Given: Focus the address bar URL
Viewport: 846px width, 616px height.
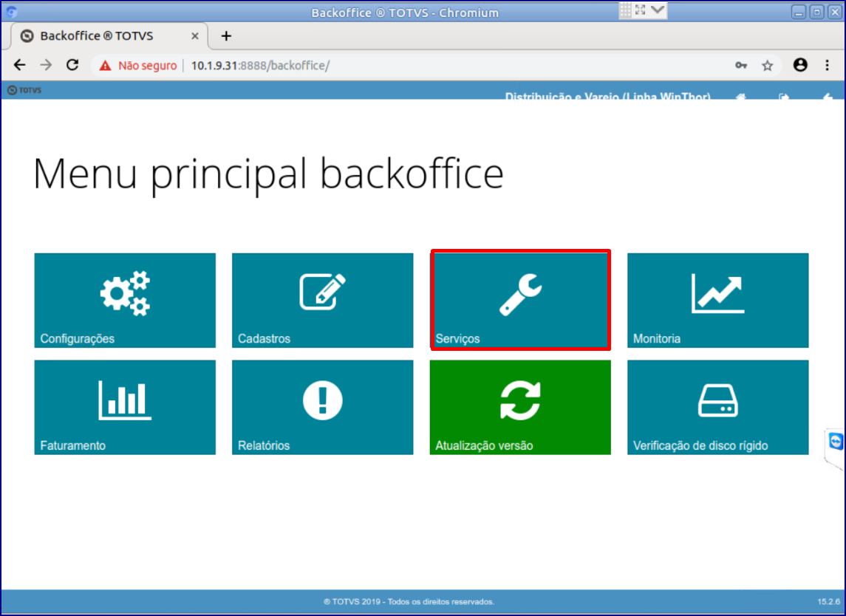Looking at the screenshot, I should 260,65.
